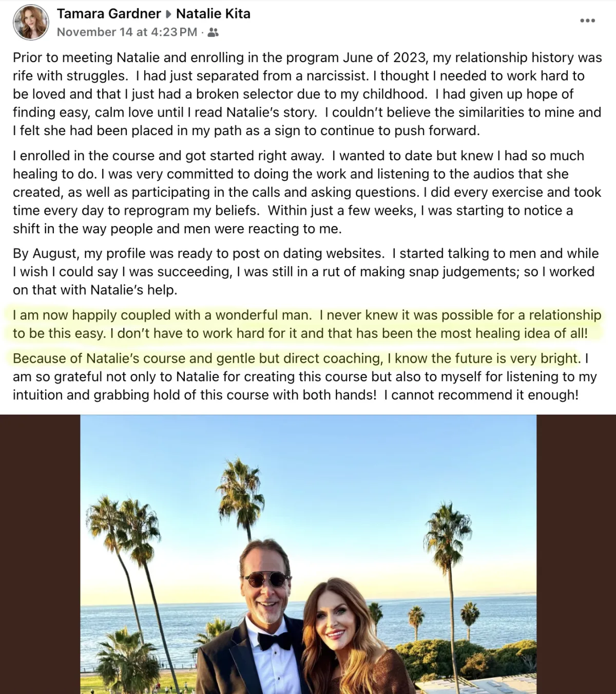The width and height of the screenshot is (616, 694).
Task: Click Tamara Gardner's profile picture
Action: [31, 23]
